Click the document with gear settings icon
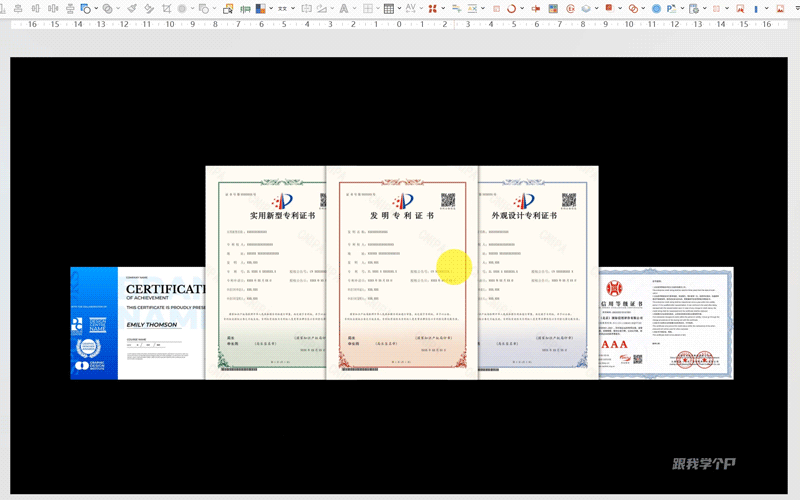800x500 pixels. pyautogui.click(x=693, y=9)
